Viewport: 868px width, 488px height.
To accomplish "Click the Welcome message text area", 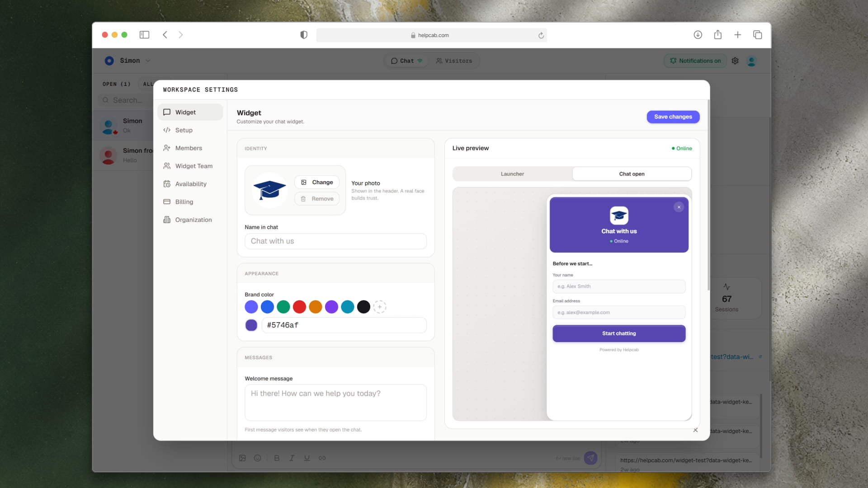I will pyautogui.click(x=335, y=403).
